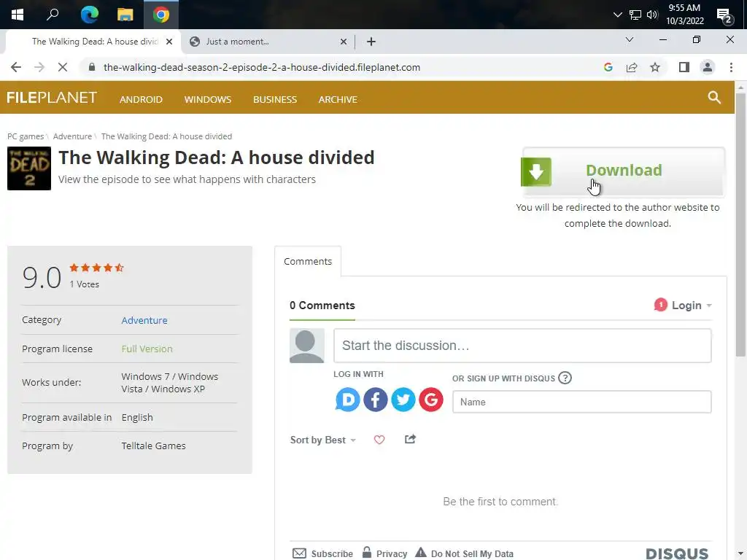The width and height of the screenshot is (747, 560).
Task: Share this page icon
Action: click(x=632, y=67)
